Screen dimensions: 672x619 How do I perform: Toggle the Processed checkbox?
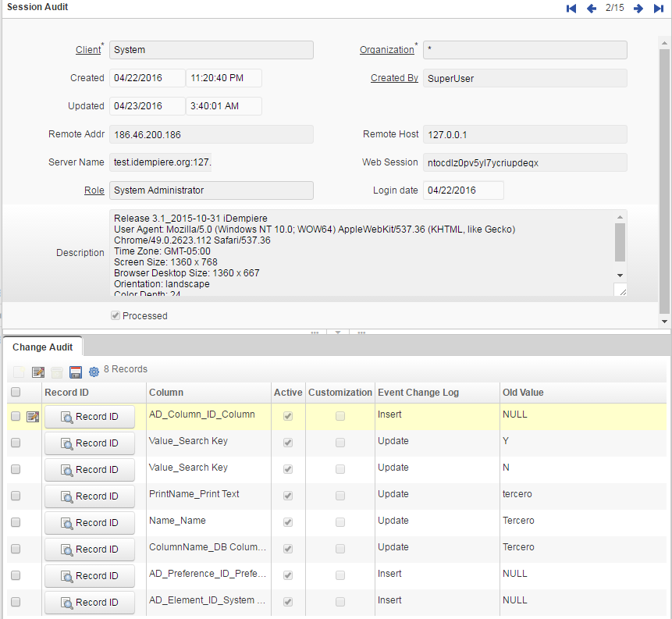[116, 316]
